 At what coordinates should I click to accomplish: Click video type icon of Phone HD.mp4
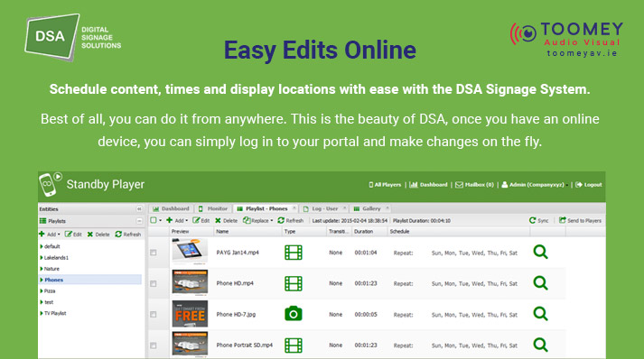[294, 283]
